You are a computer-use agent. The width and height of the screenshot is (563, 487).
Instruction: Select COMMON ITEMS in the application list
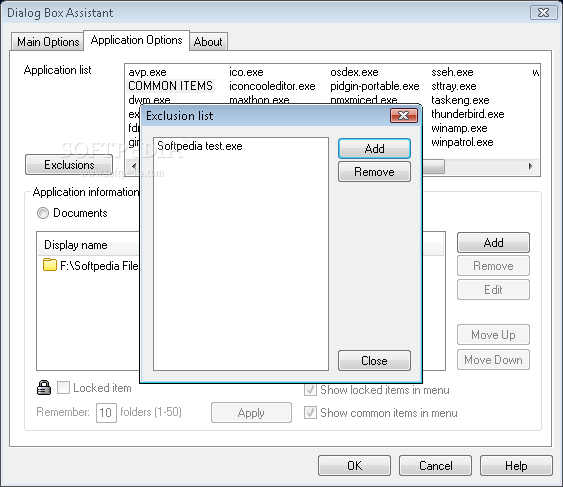click(x=171, y=86)
